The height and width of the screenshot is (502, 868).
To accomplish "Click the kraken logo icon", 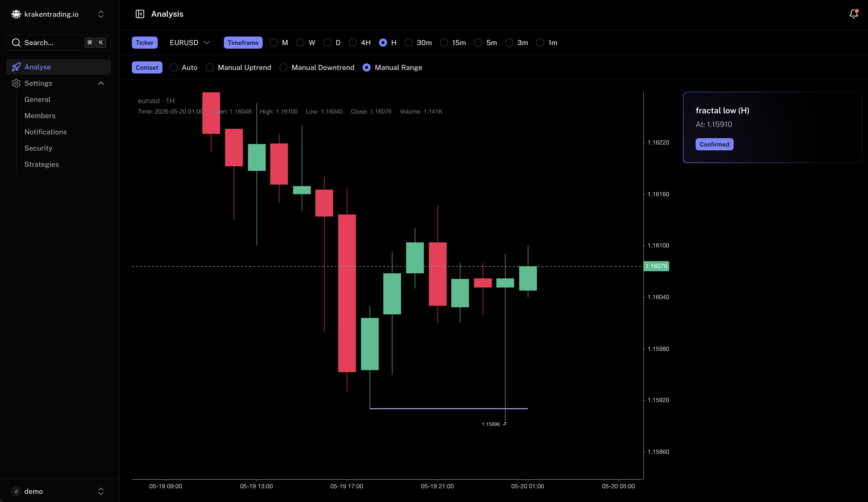I will (x=16, y=14).
